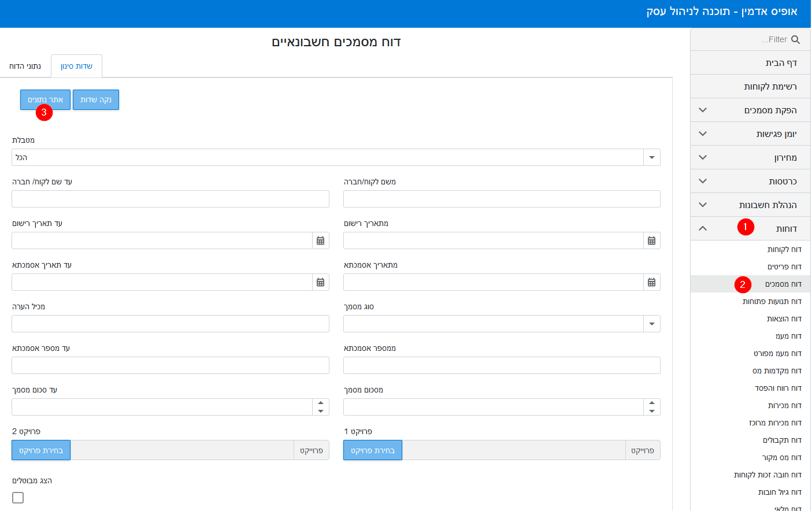Click בחירת פרויקט button for פרויקט 2

[x=41, y=450]
